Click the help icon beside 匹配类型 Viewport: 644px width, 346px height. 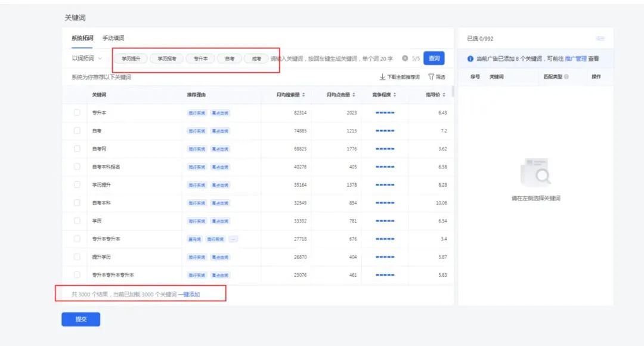tap(566, 76)
